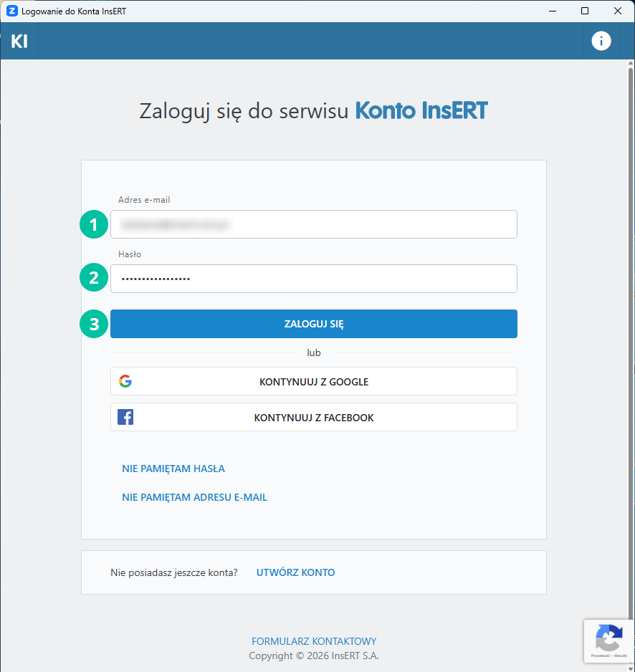635x672 pixels.
Task: Open the FORMULARZ KONTAKTOWY link
Action: [x=314, y=641]
